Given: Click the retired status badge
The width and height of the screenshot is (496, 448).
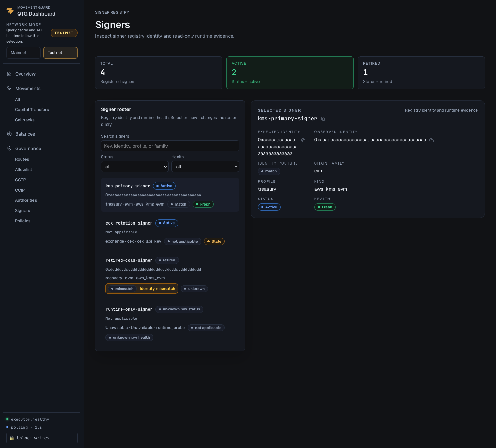Looking at the screenshot, I should tap(167, 260).
